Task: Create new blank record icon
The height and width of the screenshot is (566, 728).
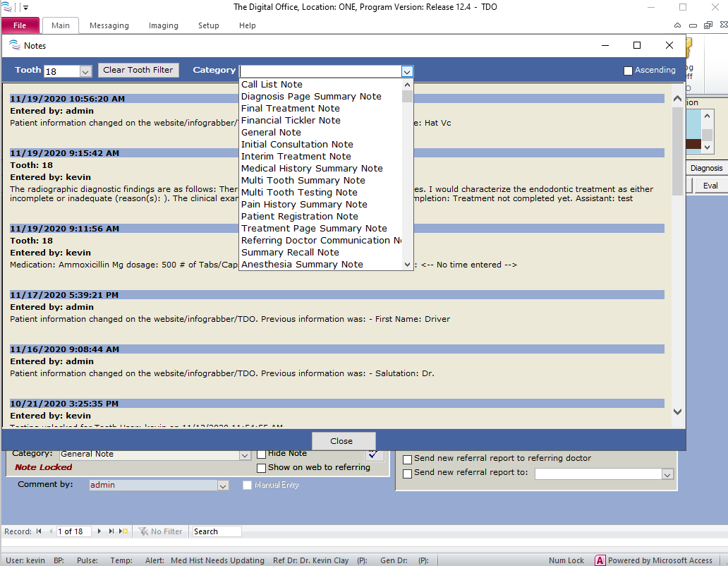Action: click(123, 531)
